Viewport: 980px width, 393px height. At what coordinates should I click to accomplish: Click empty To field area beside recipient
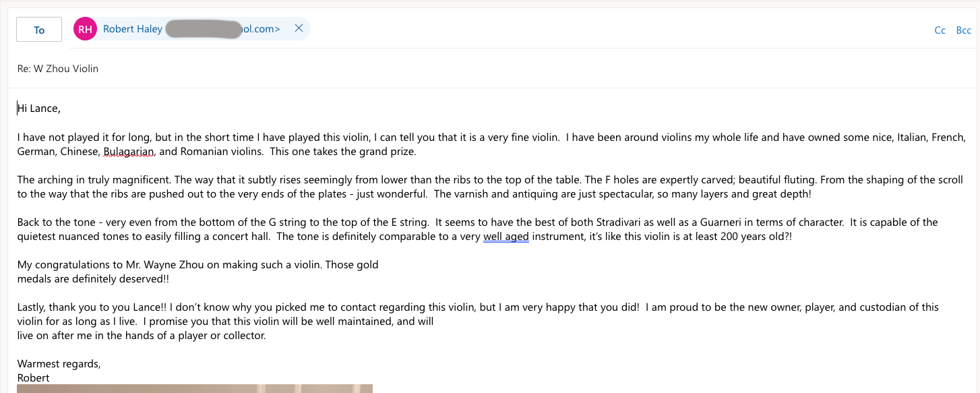607,30
